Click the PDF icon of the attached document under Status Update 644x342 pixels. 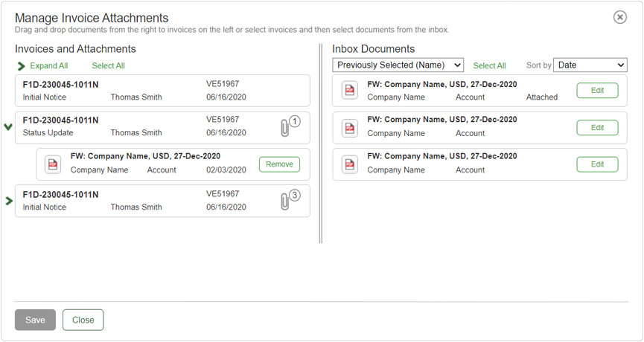click(53, 164)
